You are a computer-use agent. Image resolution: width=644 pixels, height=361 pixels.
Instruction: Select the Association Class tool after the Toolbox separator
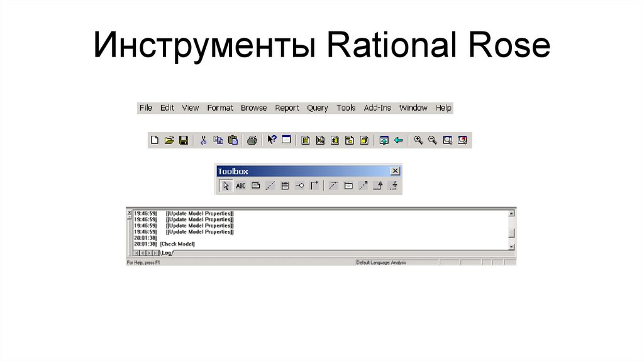(333, 186)
